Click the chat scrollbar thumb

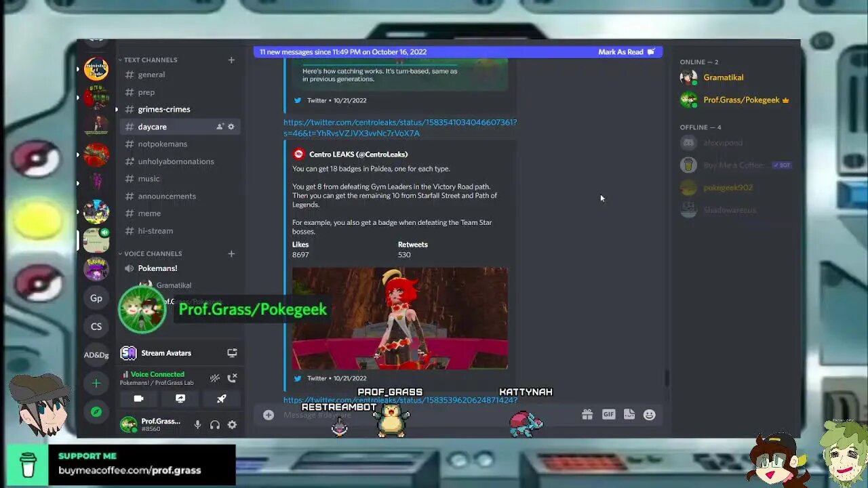click(x=667, y=378)
